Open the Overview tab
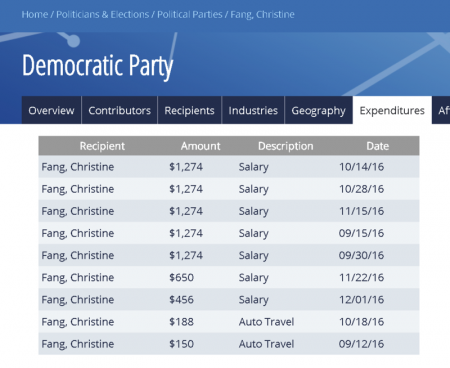The height and width of the screenshot is (368, 450). pyautogui.click(x=51, y=110)
